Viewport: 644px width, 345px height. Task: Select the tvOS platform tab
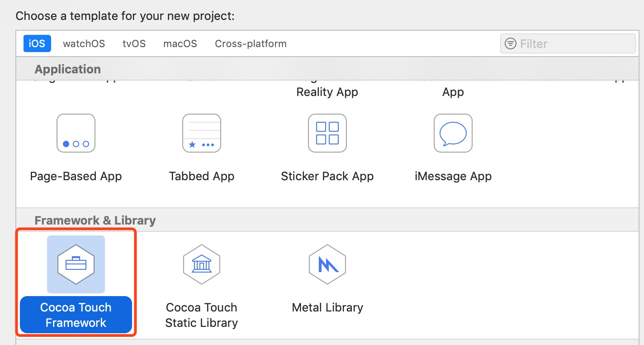[134, 43]
